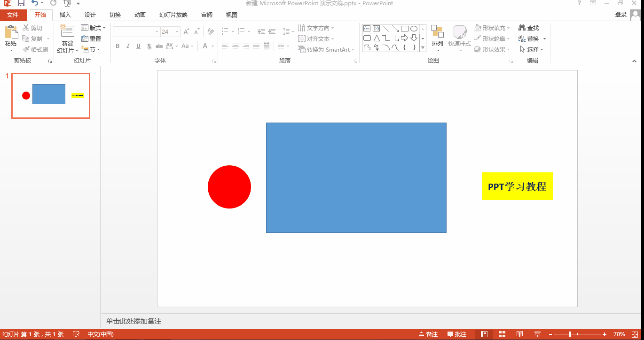Start Slide Show from the status bar icon
The height and width of the screenshot is (340, 644).
[537, 334]
